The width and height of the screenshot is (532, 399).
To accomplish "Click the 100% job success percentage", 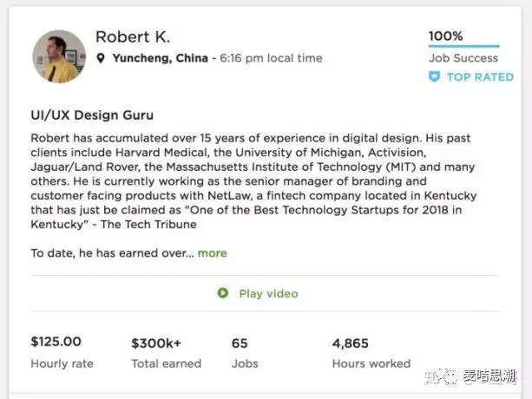I will [445, 36].
